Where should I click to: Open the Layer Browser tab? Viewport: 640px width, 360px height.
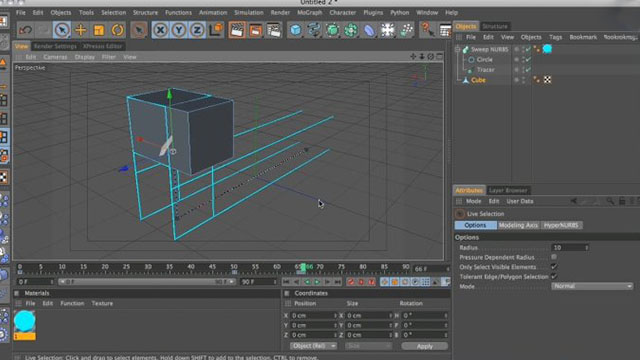point(508,190)
